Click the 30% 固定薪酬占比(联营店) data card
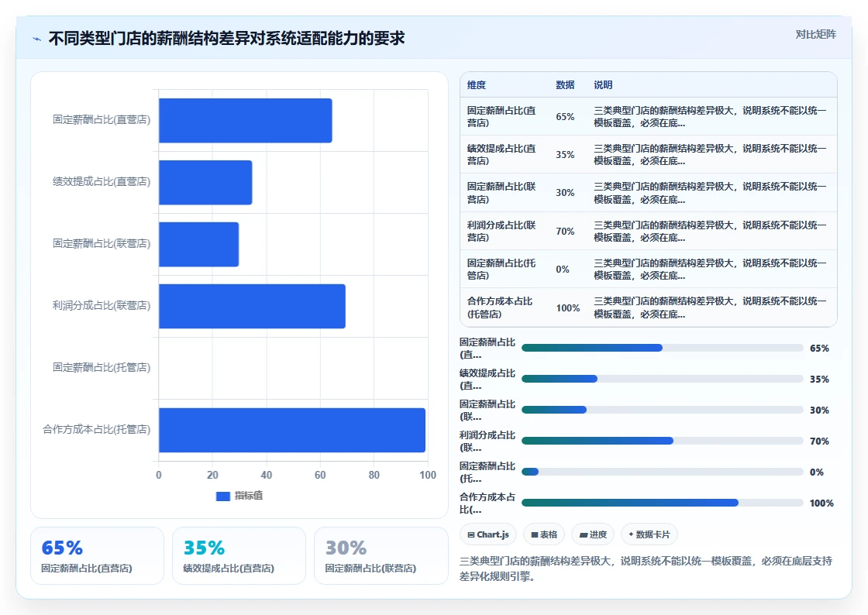 point(381,556)
